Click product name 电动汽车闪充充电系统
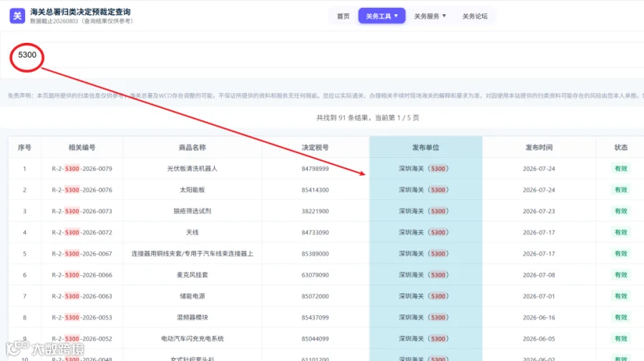 192,339
